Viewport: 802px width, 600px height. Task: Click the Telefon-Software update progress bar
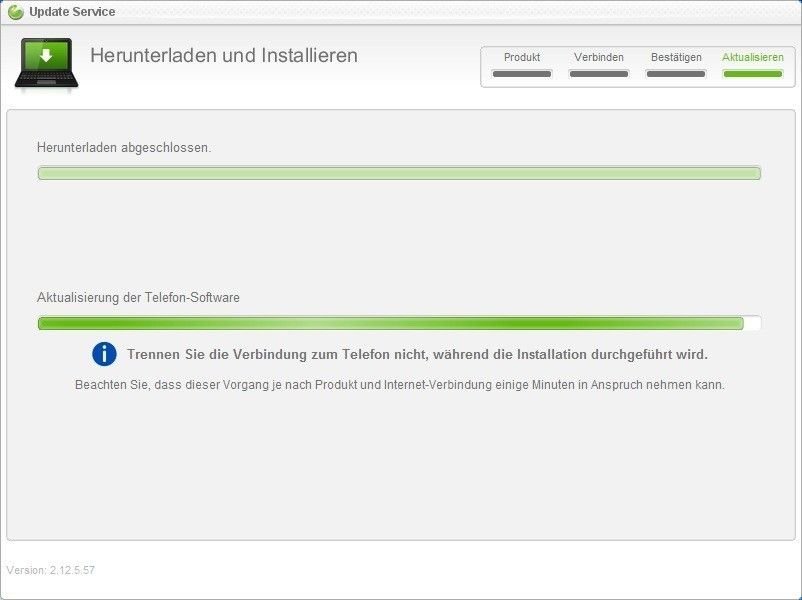coord(399,323)
